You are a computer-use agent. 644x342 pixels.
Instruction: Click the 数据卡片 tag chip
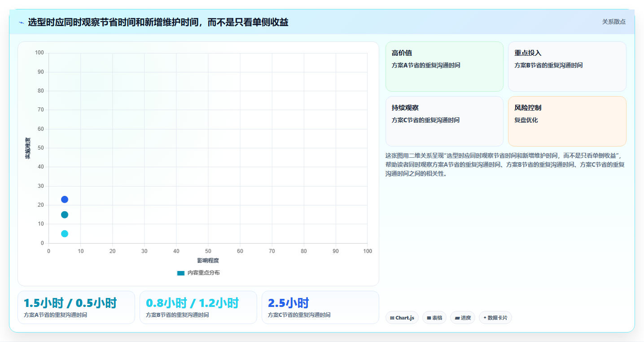click(495, 318)
